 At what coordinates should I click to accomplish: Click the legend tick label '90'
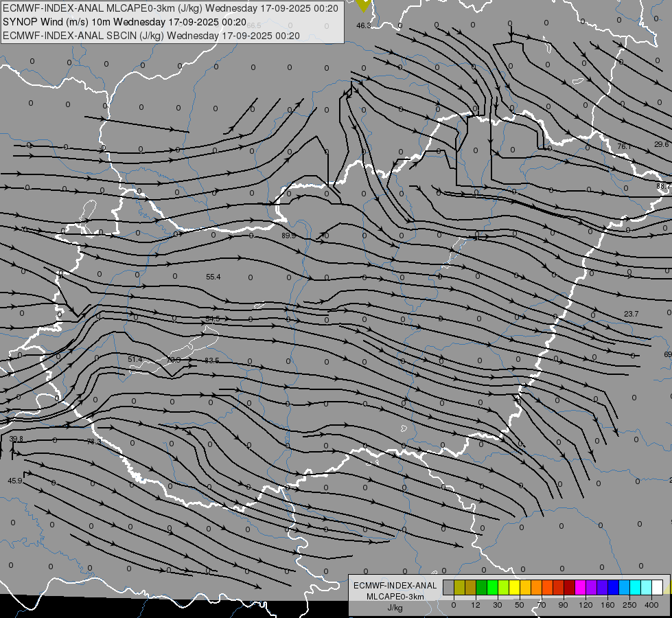click(x=563, y=605)
